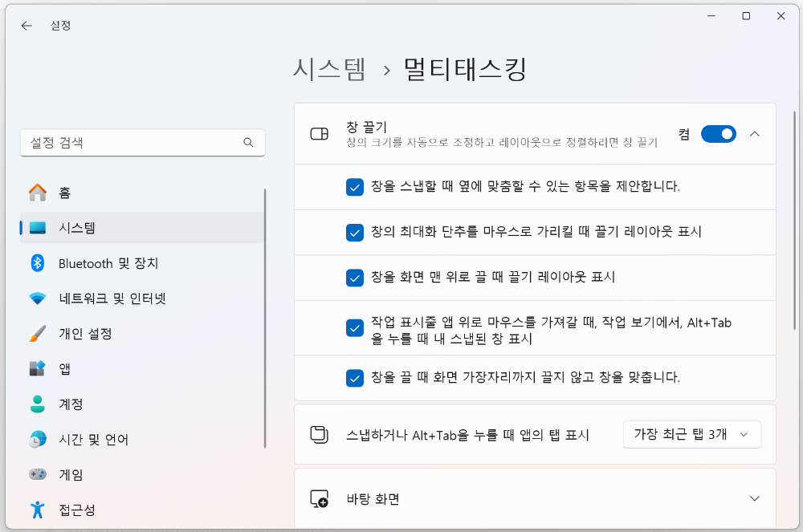
Task: Click the back arrow in Settings
Action: 26,25
